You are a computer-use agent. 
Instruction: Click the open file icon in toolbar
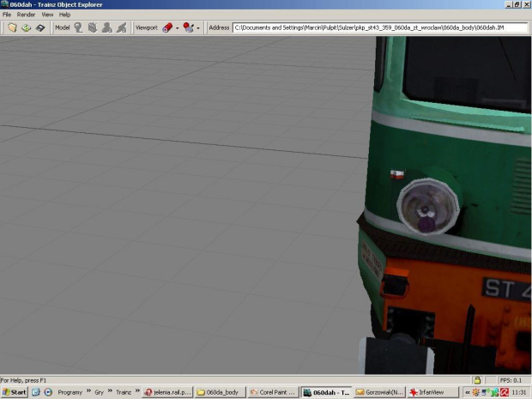tap(12, 27)
